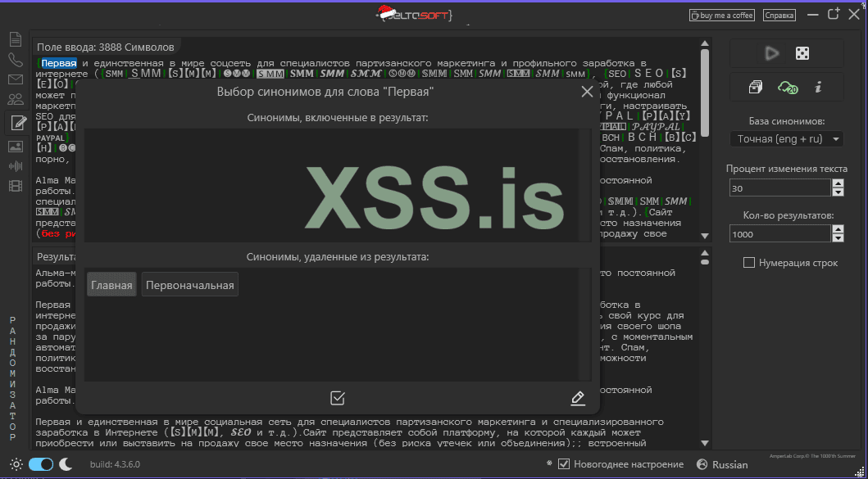This screenshot has width=868, height=479.
Task: Open the users group tool in sidebar
Action: 16,100
